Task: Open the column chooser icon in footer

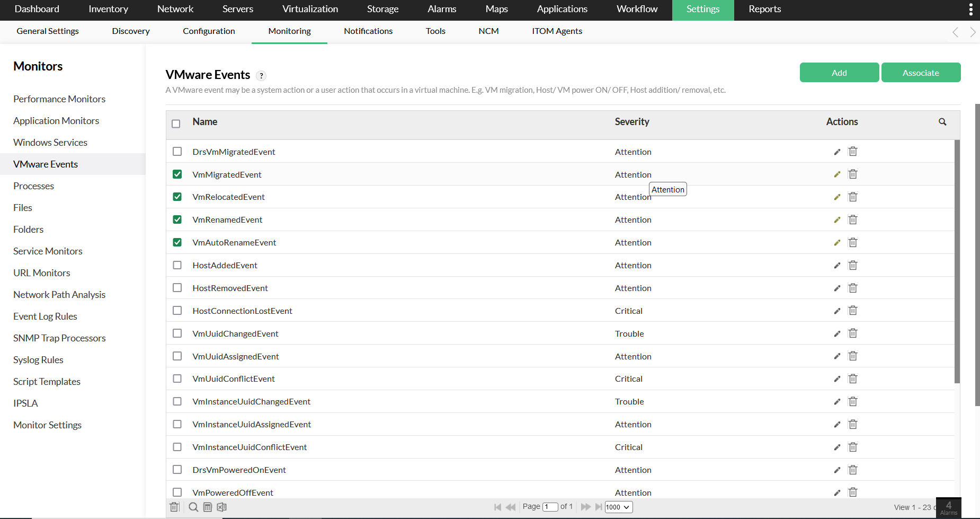Action: click(208, 507)
